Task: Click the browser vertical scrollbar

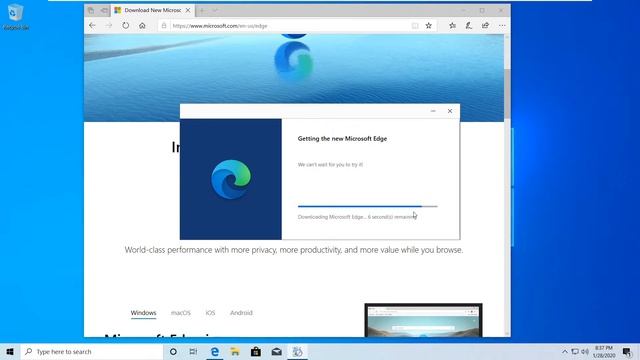Action: tap(507, 186)
